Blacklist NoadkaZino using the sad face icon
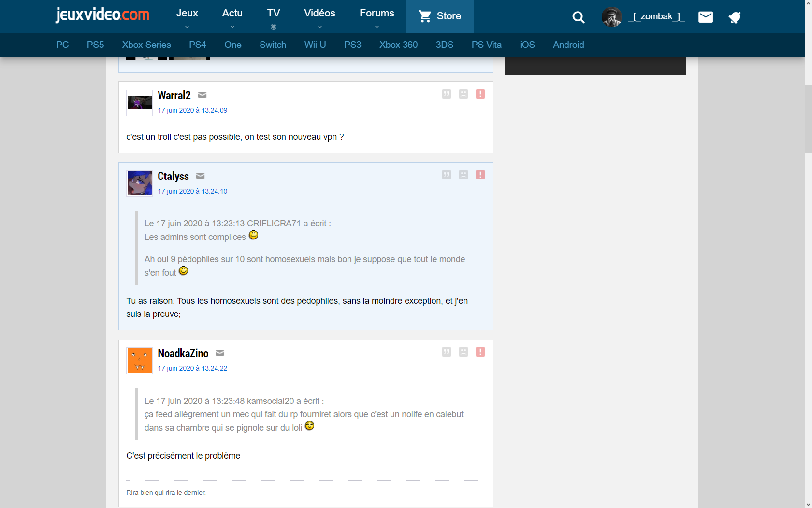The image size is (812, 508). tap(463, 352)
